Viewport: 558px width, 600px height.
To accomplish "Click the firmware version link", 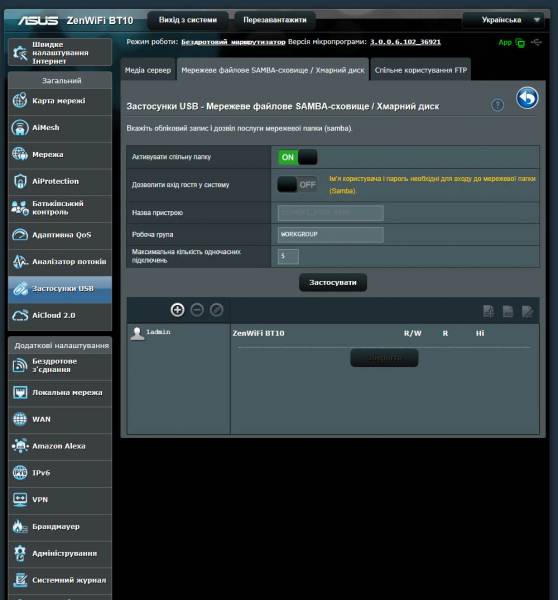I will (x=405, y=42).
